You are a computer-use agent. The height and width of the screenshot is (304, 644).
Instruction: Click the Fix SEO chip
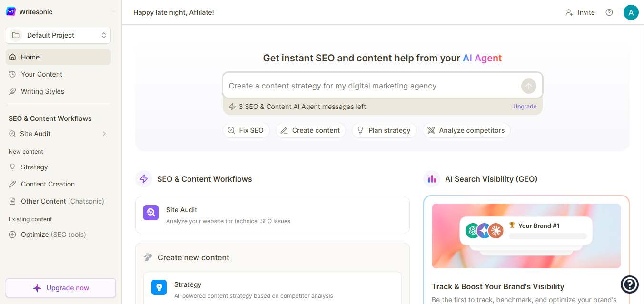[246, 130]
